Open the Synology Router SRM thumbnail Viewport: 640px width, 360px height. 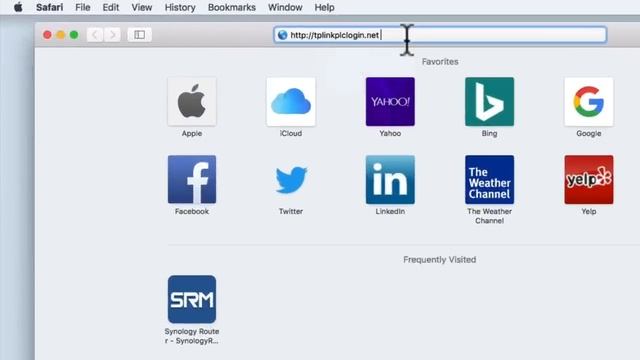point(192,299)
